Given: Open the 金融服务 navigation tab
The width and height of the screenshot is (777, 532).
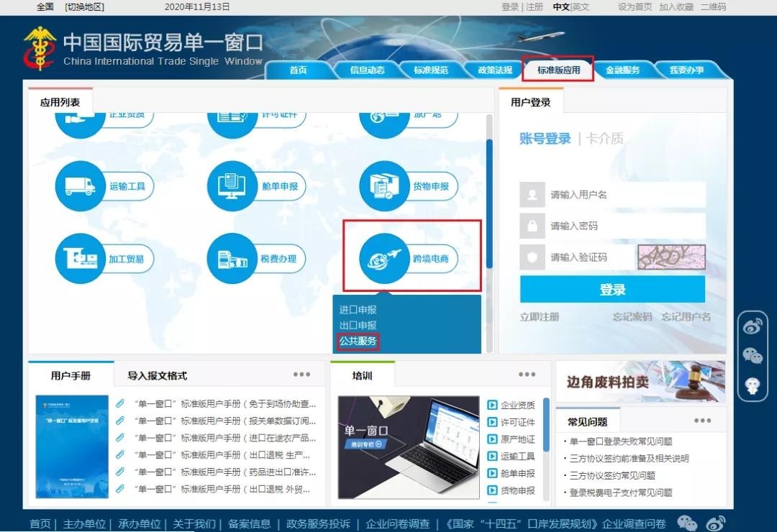Looking at the screenshot, I should [623, 70].
